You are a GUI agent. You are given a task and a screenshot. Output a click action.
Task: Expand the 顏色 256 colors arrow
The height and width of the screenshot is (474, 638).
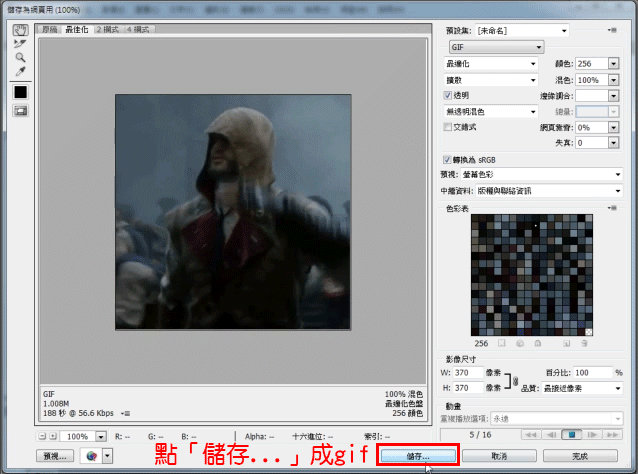(613, 63)
